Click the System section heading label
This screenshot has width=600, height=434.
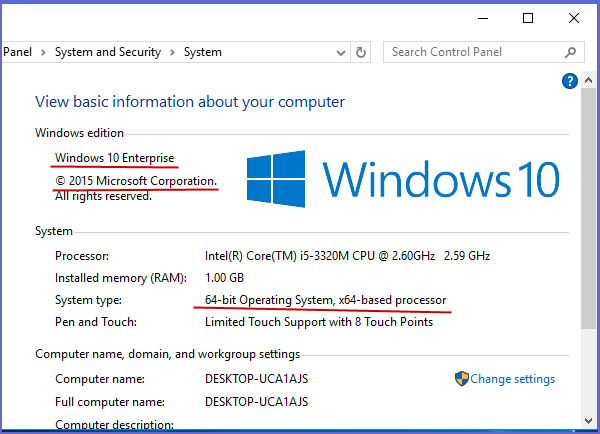tap(54, 231)
